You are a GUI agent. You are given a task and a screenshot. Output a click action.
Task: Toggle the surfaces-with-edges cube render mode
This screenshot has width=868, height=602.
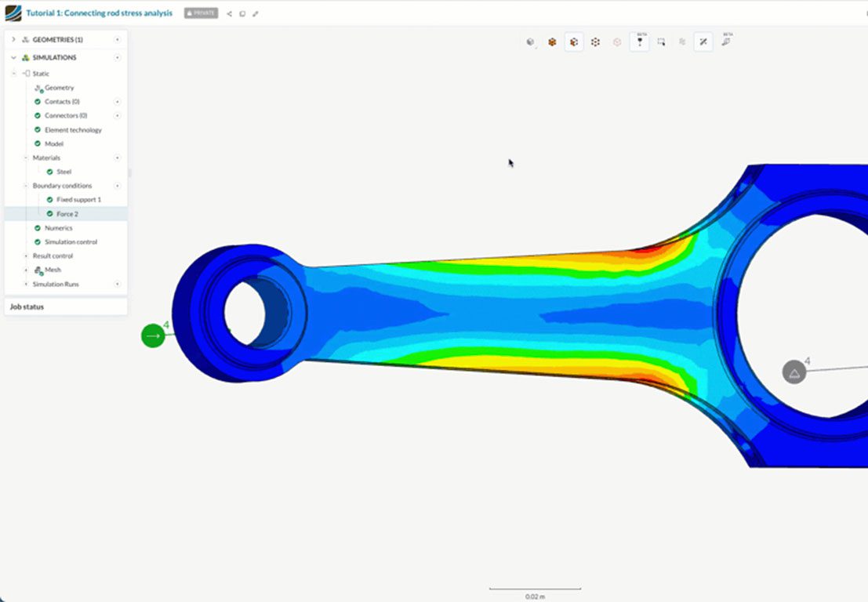tap(574, 42)
